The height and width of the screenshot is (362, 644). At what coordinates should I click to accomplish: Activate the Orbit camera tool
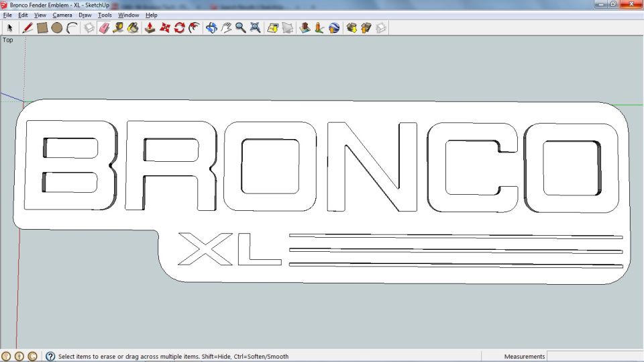(211, 28)
